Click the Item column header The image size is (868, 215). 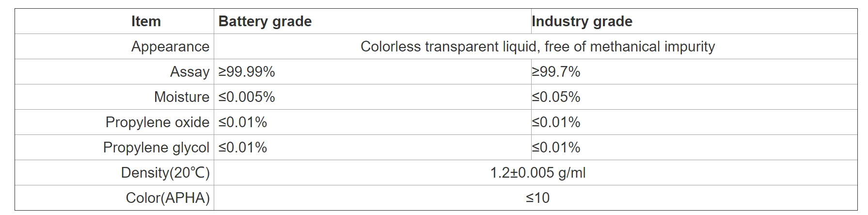(x=146, y=21)
